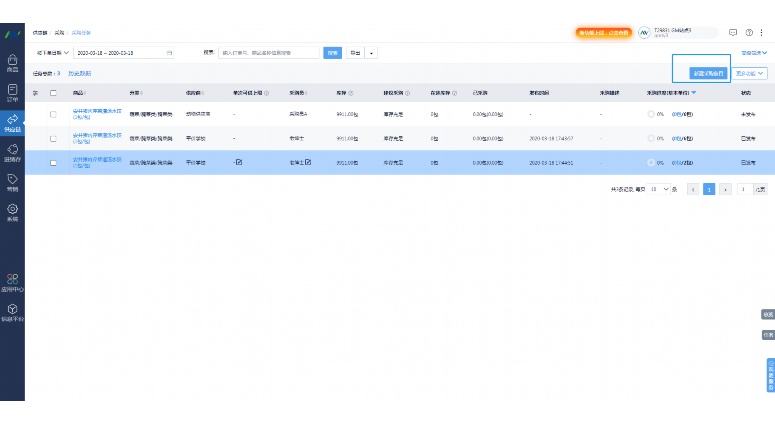Expand the advanced filter link at top right
The width and height of the screenshot is (775, 424).
tap(754, 52)
